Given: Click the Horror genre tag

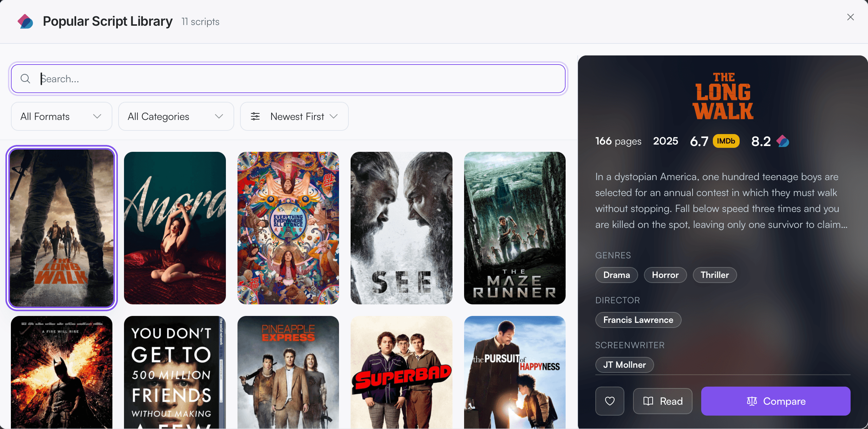Looking at the screenshot, I should click(x=665, y=275).
